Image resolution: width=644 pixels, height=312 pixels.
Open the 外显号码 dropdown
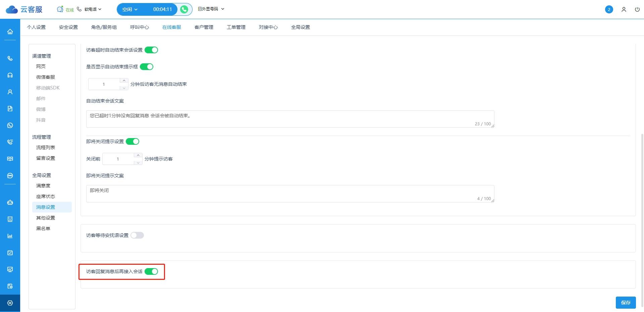coord(211,9)
